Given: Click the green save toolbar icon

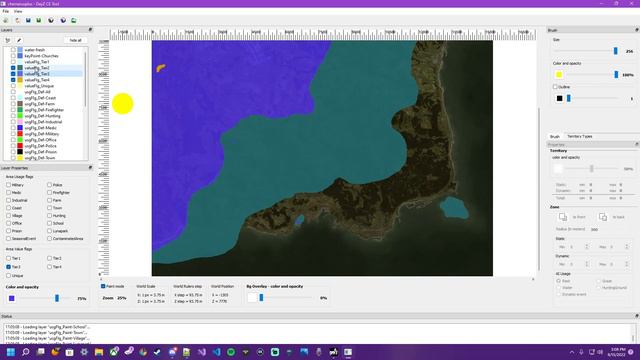Looking at the screenshot, I should (39, 20).
